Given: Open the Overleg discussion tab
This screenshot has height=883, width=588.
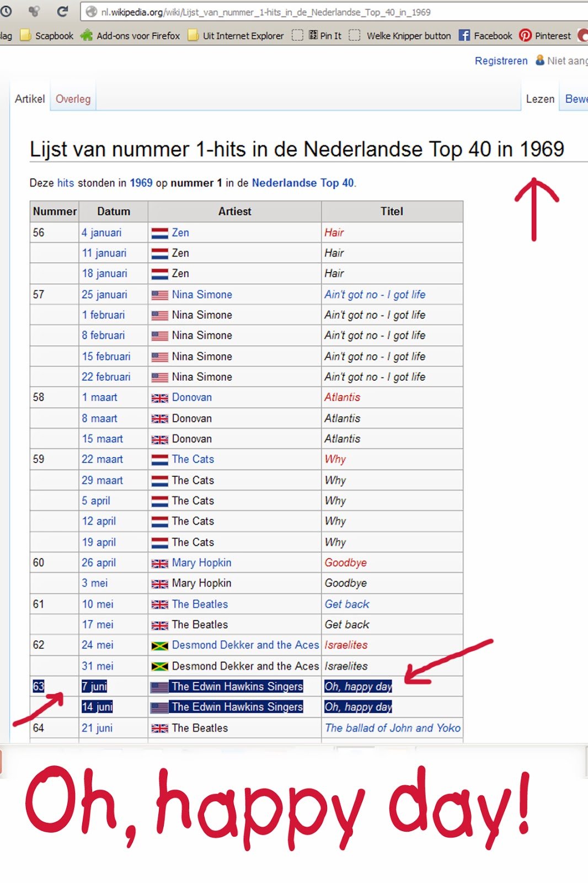Looking at the screenshot, I should click(x=73, y=99).
